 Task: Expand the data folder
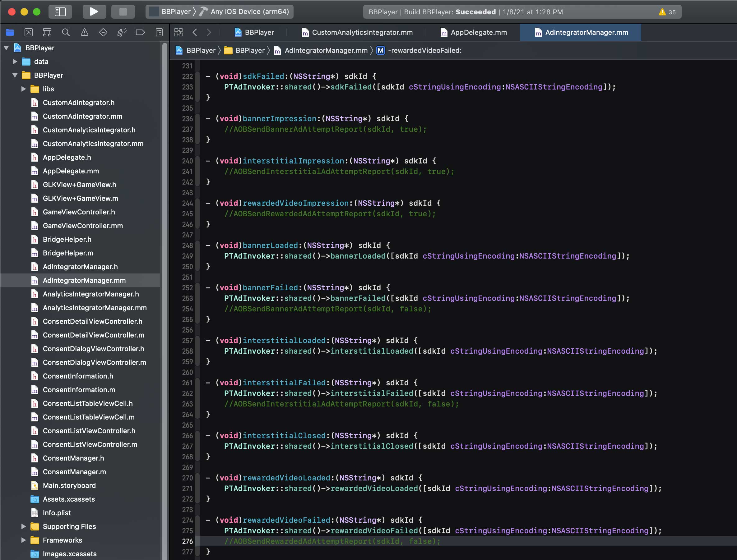[15, 62]
